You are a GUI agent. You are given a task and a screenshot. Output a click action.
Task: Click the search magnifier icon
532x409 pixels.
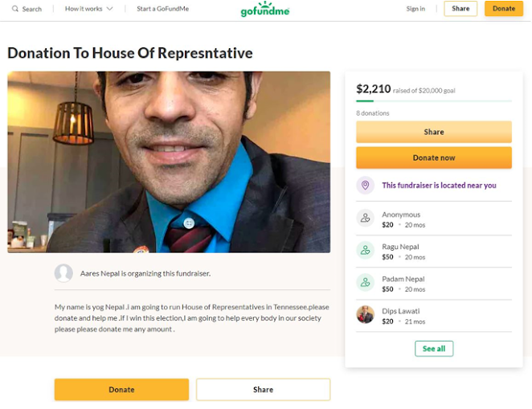pos(14,9)
